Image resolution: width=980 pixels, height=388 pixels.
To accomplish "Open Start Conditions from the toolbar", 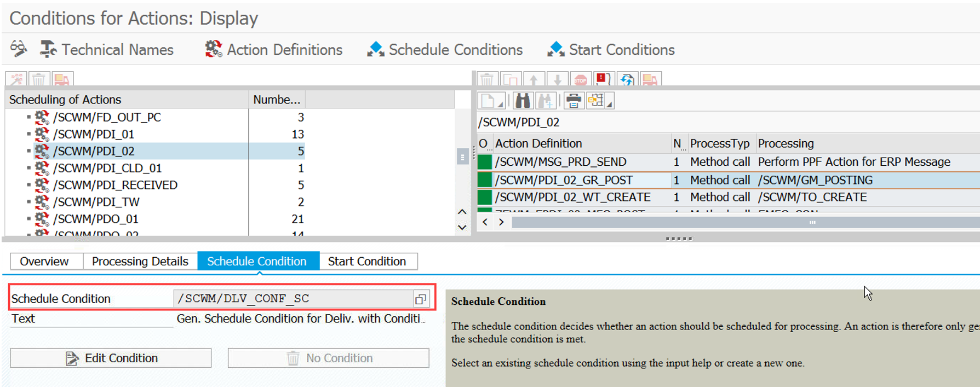I will tap(611, 50).
